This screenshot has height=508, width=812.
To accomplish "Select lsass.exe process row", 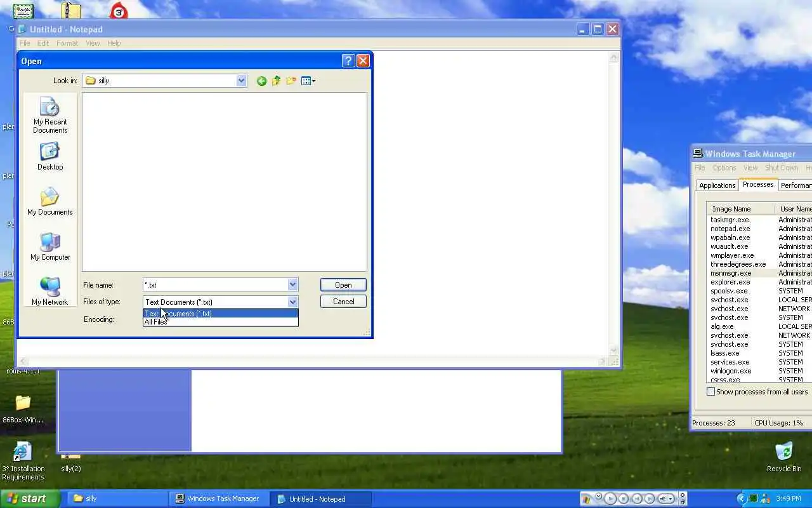I will [x=759, y=353].
